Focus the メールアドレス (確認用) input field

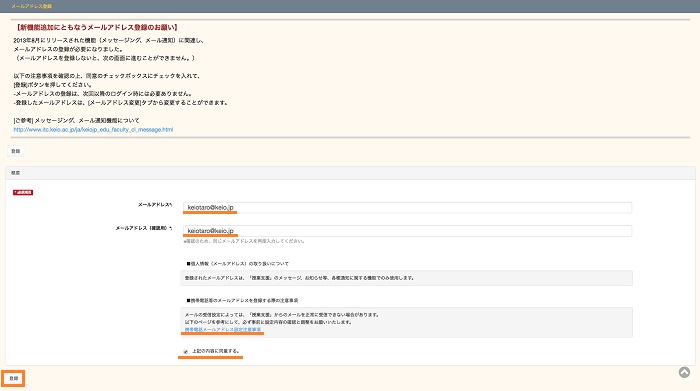(x=407, y=231)
